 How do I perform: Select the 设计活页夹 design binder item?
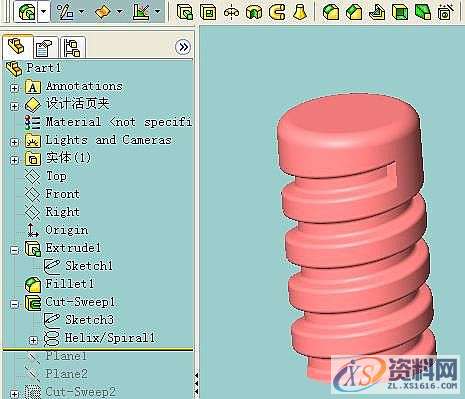coord(77,104)
